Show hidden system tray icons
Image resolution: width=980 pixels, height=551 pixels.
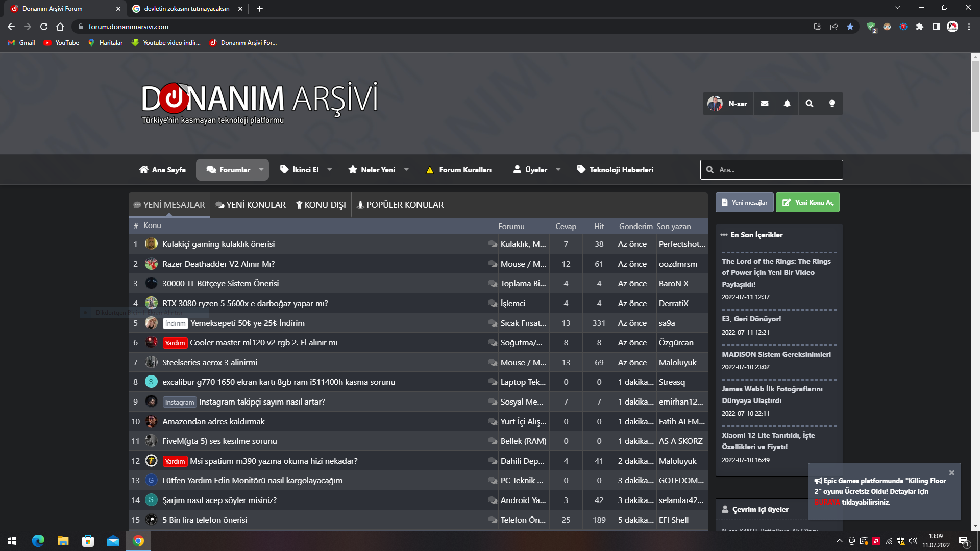[x=839, y=541]
